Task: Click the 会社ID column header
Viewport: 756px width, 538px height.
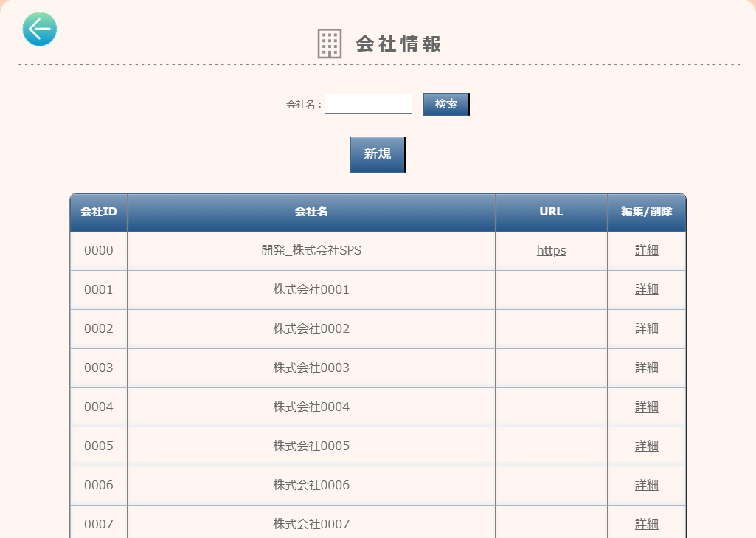Action: (x=99, y=212)
